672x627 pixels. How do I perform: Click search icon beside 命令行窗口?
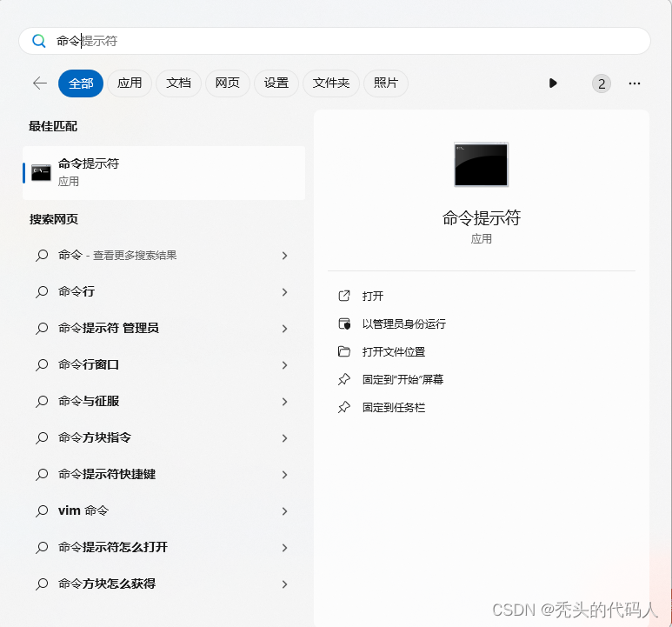[42, 365]
